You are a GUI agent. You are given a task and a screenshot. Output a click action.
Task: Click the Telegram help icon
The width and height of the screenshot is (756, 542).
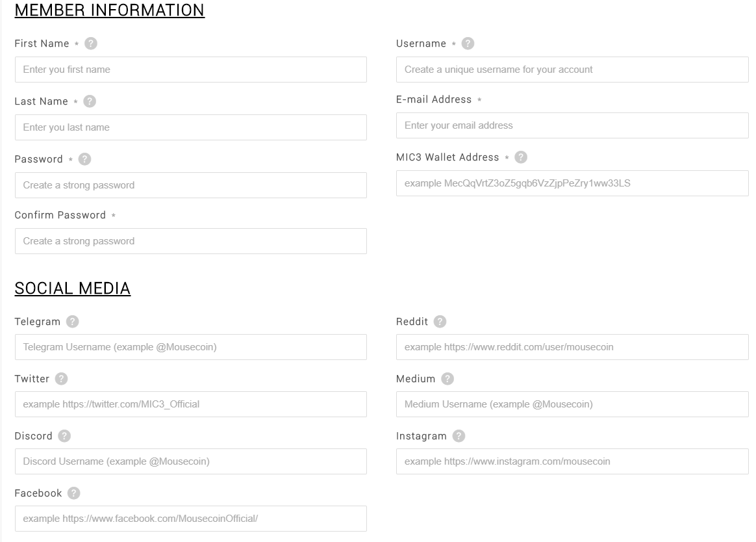pos(72,322)
